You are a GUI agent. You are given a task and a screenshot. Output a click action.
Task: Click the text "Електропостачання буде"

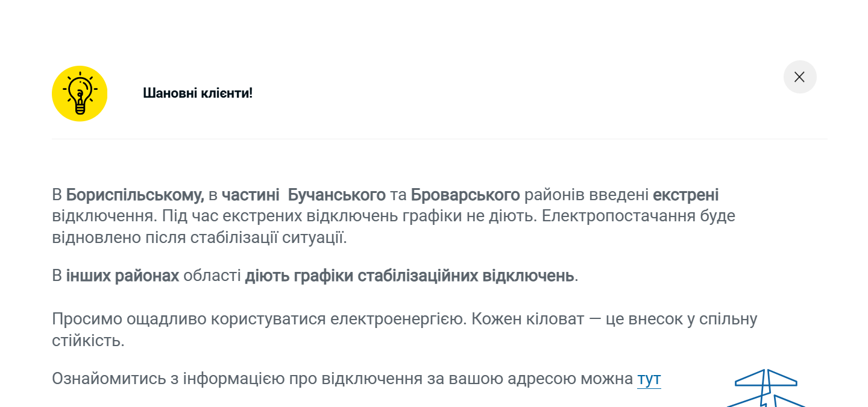638,216
